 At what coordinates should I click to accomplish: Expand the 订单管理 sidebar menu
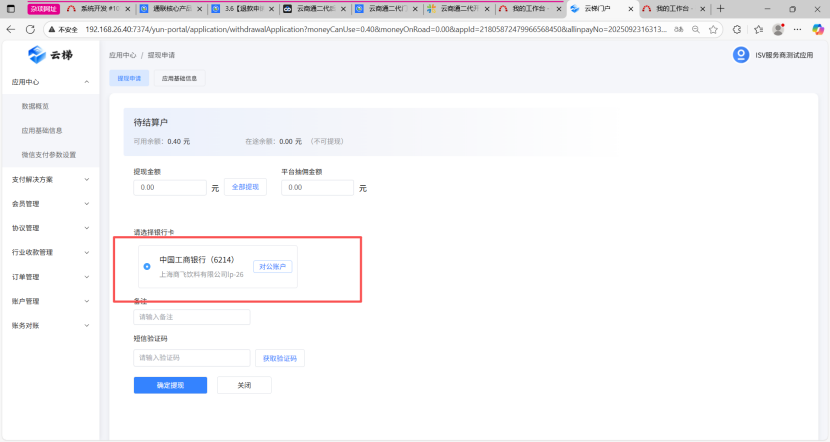coord(87,277)
